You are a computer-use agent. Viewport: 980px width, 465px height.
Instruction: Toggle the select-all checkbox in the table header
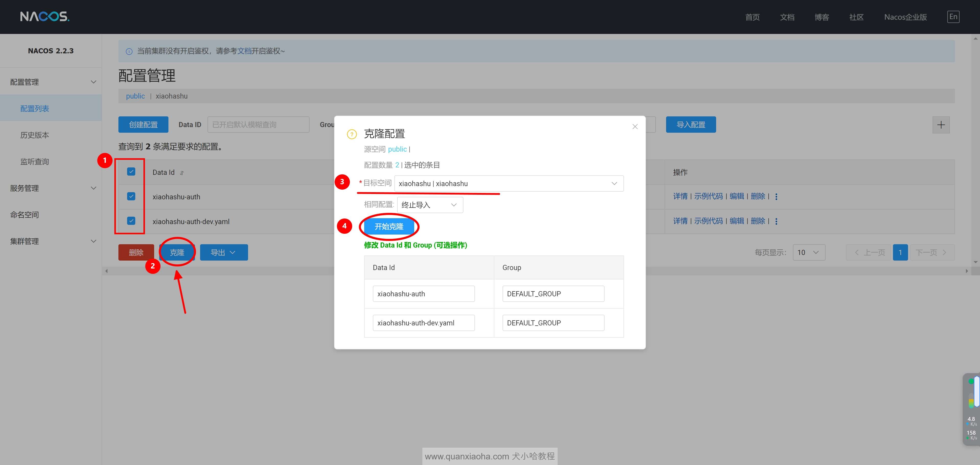(x=131, y=172)
